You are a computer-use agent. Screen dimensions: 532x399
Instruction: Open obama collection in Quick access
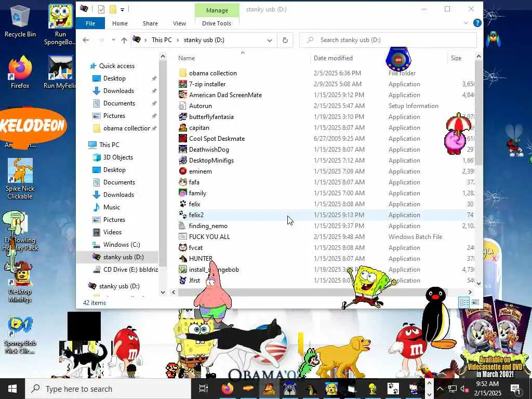click(127, 128)
